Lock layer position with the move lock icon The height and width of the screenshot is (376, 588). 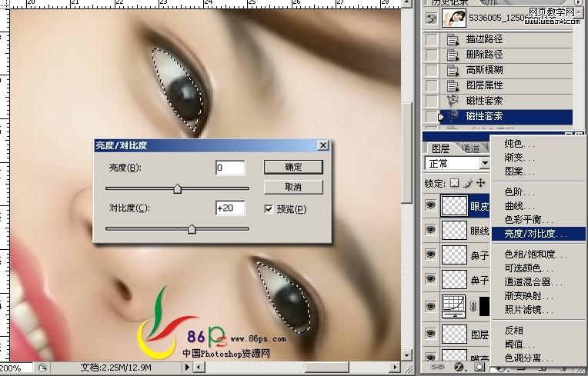[481, 183]
